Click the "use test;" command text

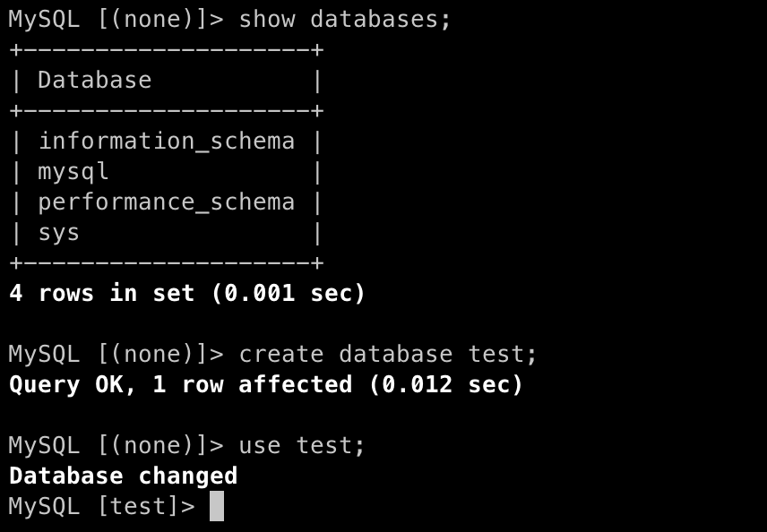click(302, 445)
